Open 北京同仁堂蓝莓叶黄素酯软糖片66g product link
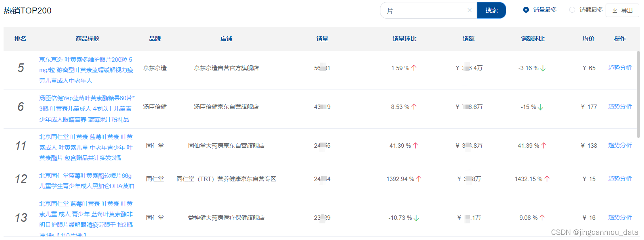The height and width of the screenshot is (240, 644). point(87,181)
